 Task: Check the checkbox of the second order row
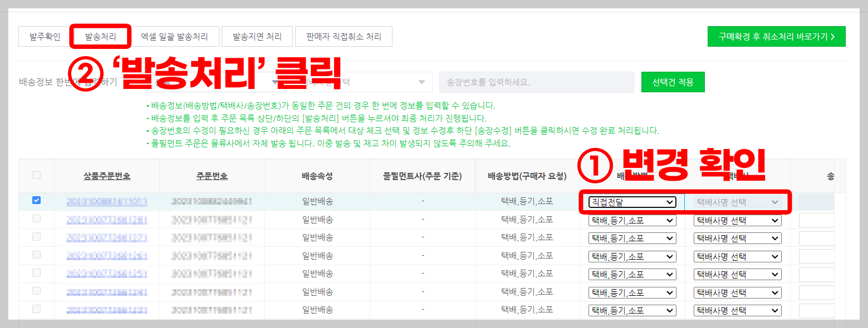(x=36, y=219)
